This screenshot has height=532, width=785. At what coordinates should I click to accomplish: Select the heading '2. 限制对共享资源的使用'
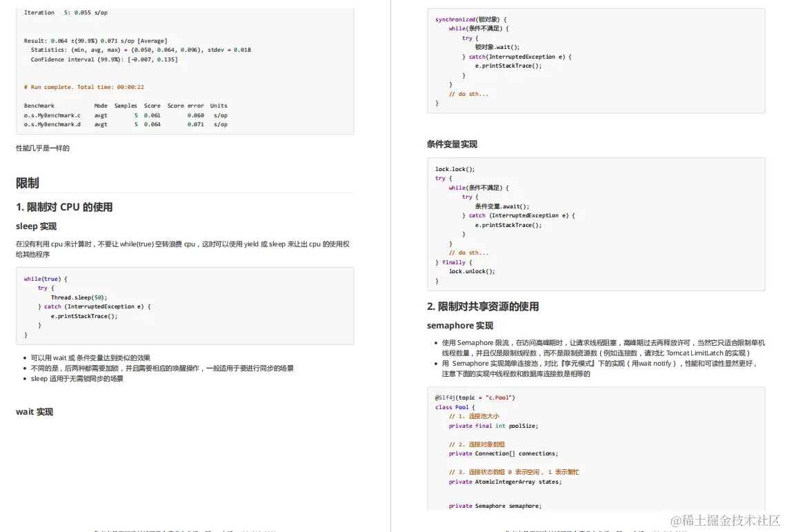[x=483, y=306]
